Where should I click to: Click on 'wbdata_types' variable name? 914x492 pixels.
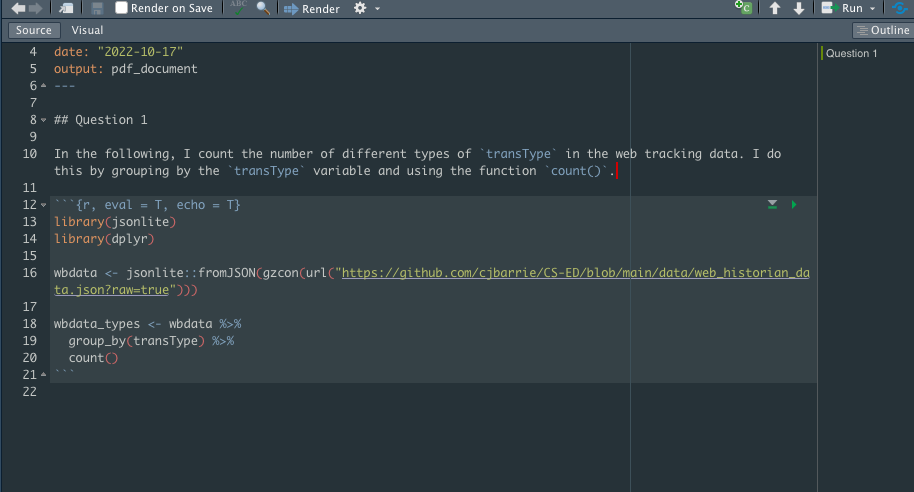97,324
